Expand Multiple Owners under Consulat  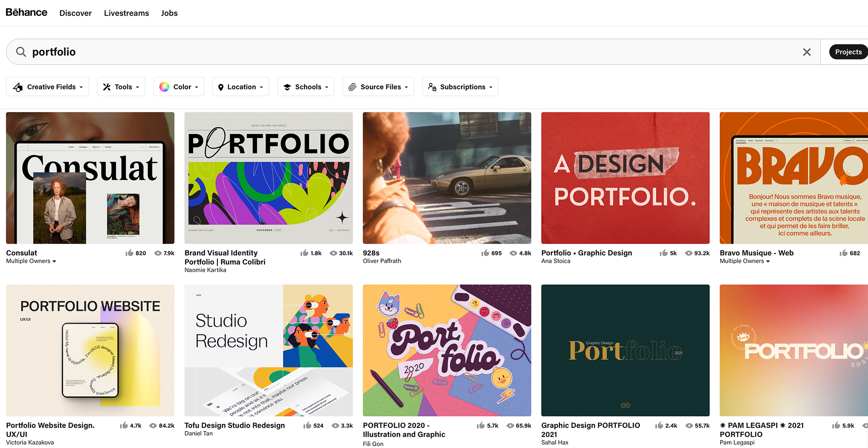pos(31,261)
